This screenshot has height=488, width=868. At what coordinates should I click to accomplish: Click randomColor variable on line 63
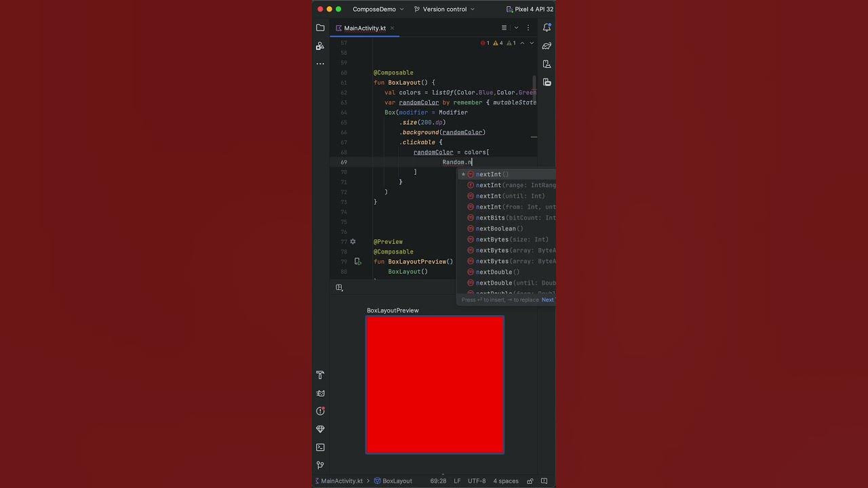418,102
